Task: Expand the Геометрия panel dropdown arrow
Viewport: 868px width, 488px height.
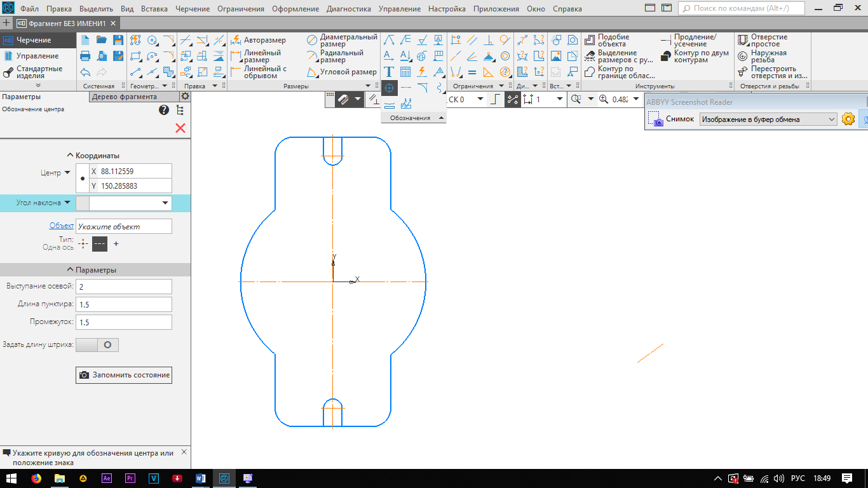Action: (x=165, y=86)
